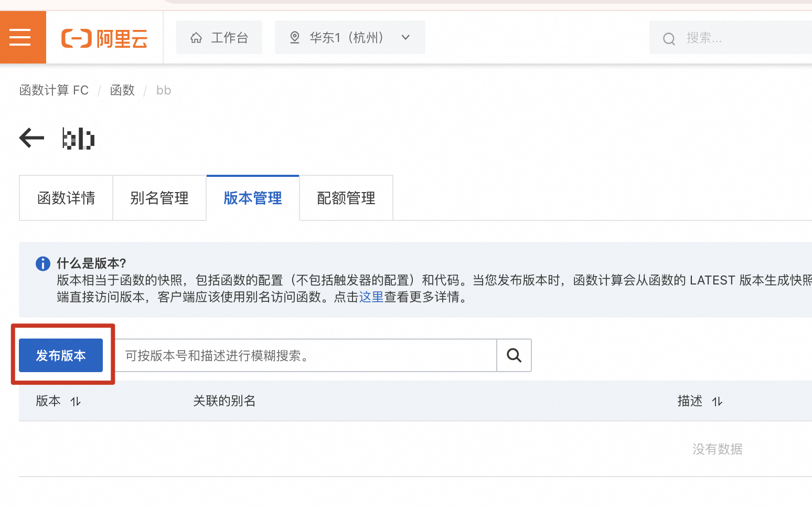The image size is (812, 507).
Task: Click the magnifier icon in top search
Action: [x=669, y=39]
